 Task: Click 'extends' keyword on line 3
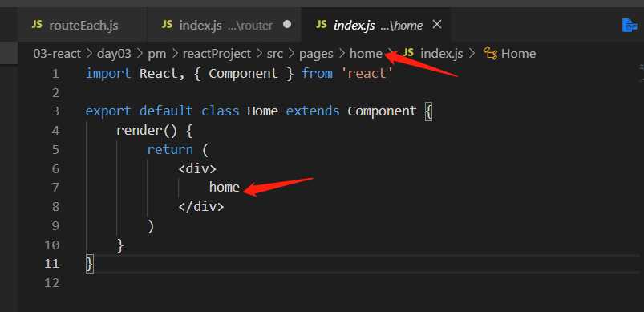point(313,111)
